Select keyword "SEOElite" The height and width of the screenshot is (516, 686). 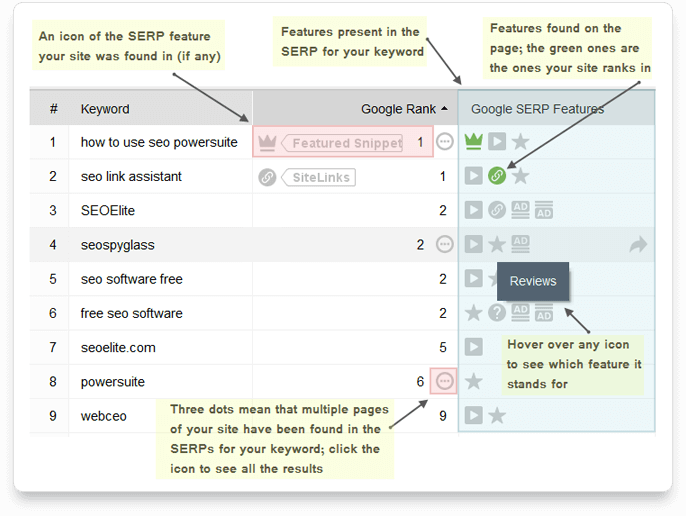pos(108,211)
